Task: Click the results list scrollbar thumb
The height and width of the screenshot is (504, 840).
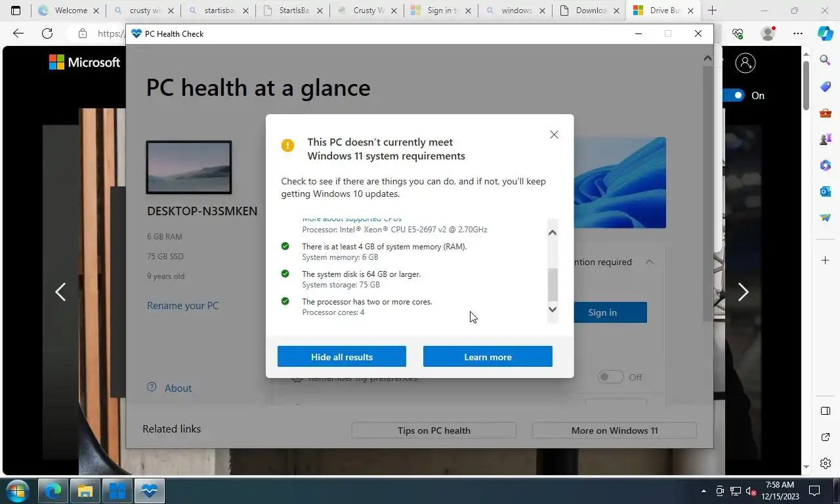Action: click(553, 284)
